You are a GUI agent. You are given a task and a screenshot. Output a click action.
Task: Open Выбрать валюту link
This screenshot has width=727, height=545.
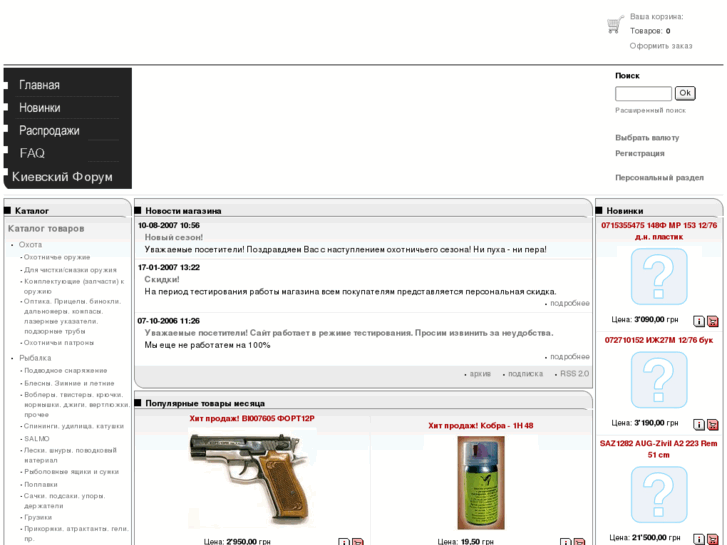click(647, 138)
